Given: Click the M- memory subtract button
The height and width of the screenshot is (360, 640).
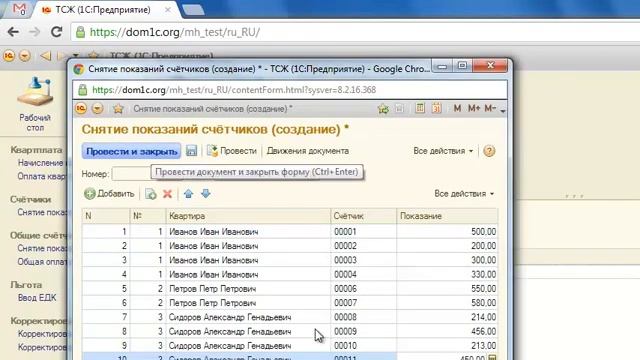Looking at the screenshot, I should tap(490, 108).
